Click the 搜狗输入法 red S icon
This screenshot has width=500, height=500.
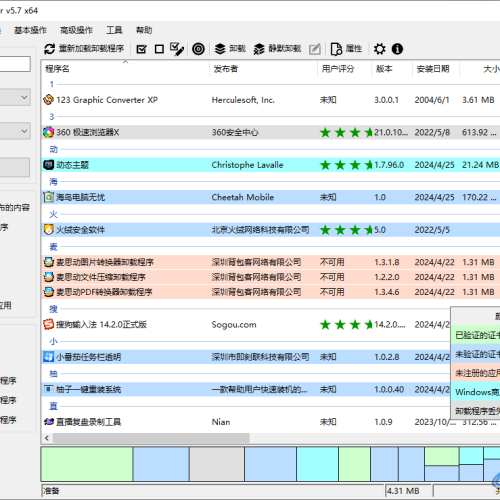click(49, 324)
